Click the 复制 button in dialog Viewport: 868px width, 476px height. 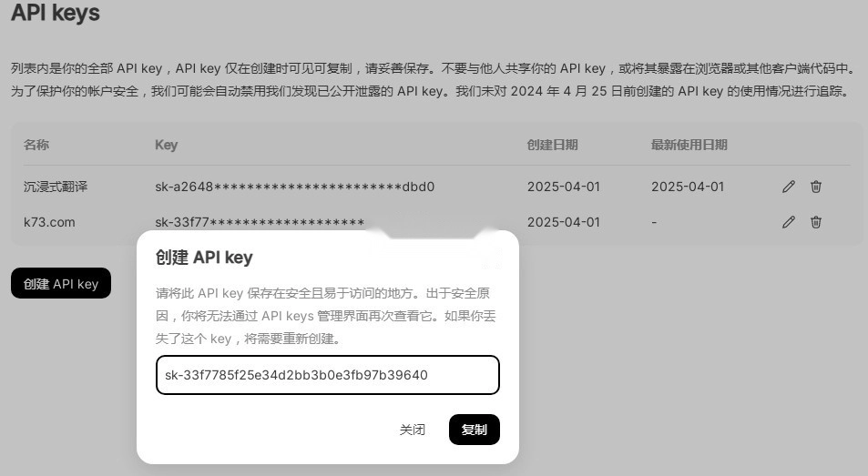[x=475, y=430]
